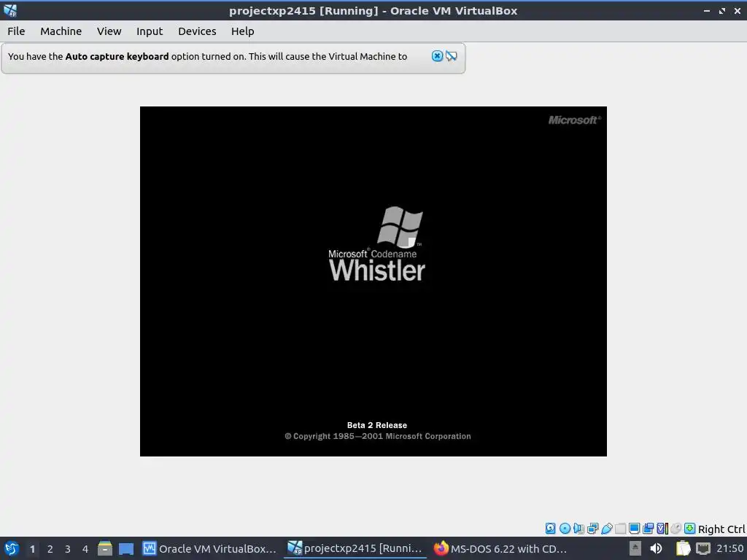Click the 21:50 clock
Image resolution: width=747 pixels, height=560 pixels.
729,548
